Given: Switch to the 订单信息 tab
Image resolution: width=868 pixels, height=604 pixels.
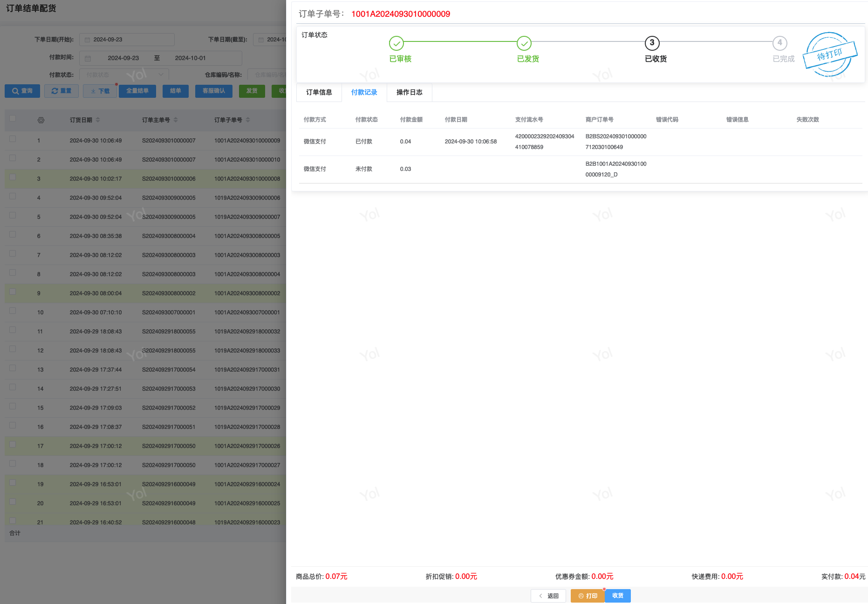Looking at the screenshot, I should point(319,92).
